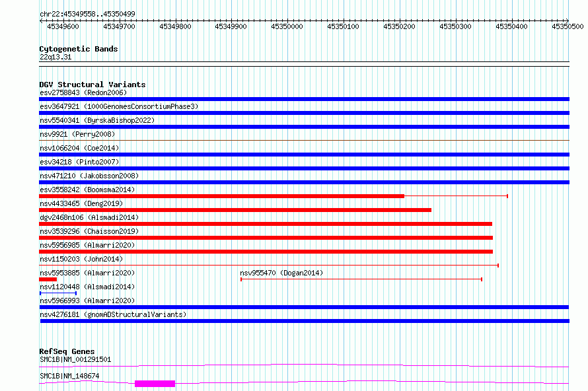Select the RefSeq Genes track title
588x391 pixels.
click(x=67, y=351)
